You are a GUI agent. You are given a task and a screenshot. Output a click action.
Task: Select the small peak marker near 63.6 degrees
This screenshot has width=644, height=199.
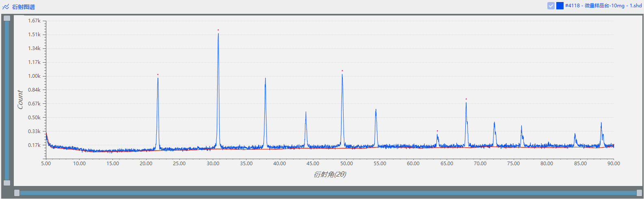pos(437,131)
